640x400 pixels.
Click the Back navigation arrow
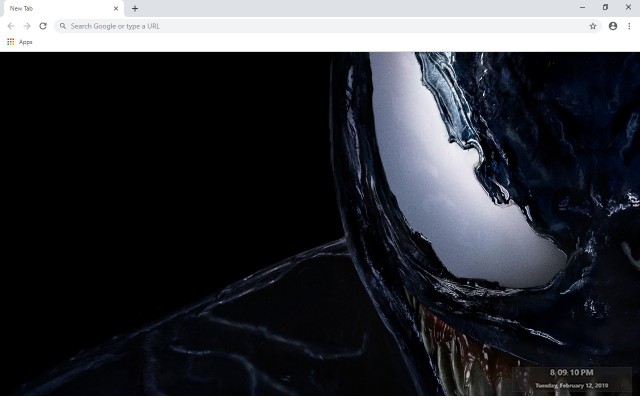click(11, 26)
